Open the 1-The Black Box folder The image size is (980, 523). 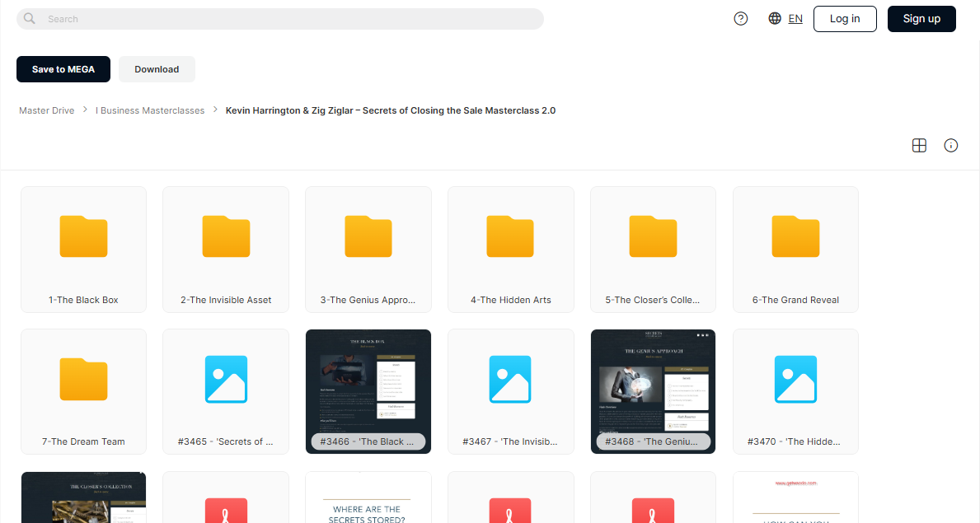[84, 250]
